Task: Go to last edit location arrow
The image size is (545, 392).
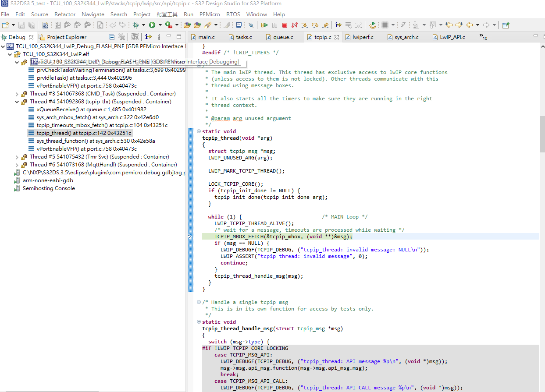Action: click(449, 25)
